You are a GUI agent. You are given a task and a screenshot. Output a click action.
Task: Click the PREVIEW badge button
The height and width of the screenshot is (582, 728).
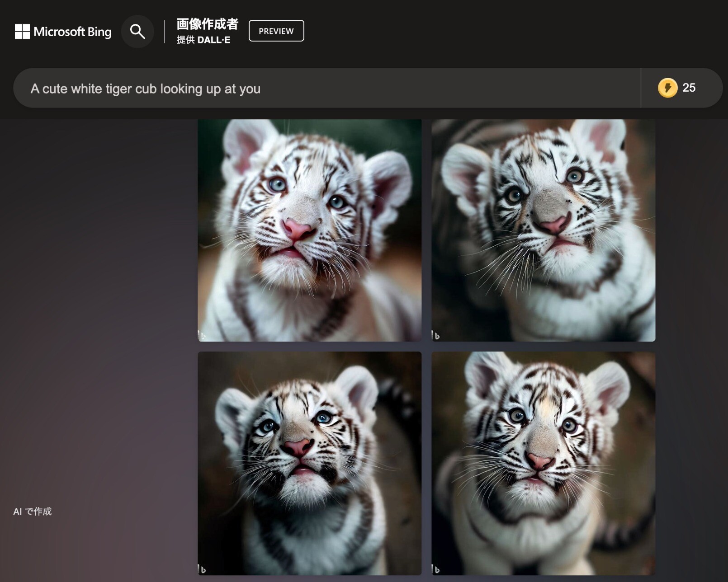pyautogui.click(x=276, y=31)
